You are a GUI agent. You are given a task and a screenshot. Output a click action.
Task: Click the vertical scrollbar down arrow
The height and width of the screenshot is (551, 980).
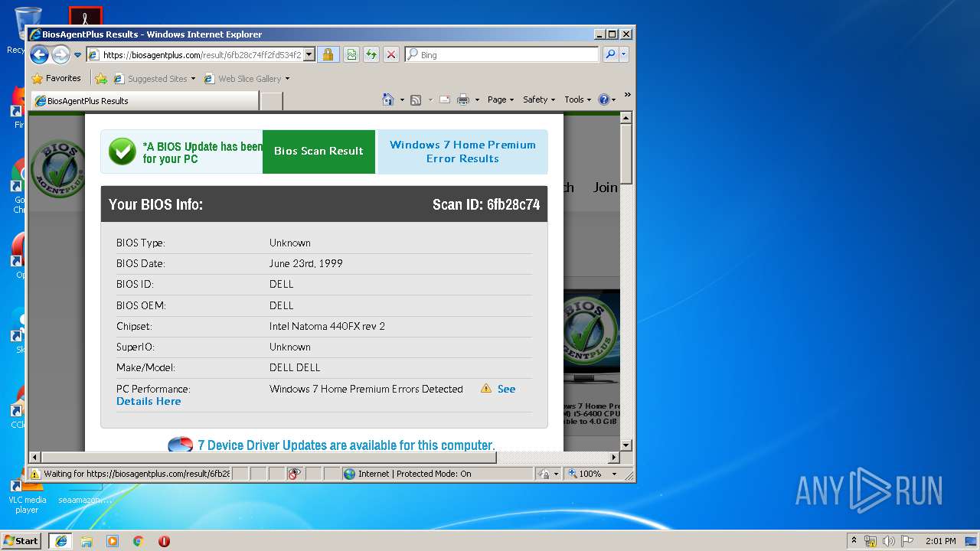pos(626,445)
